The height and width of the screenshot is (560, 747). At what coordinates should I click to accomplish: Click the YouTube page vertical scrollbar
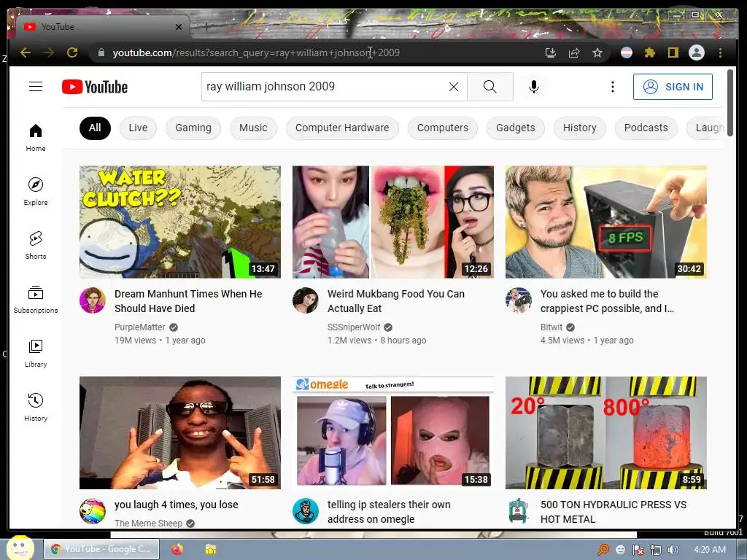[x=729, y=102]
